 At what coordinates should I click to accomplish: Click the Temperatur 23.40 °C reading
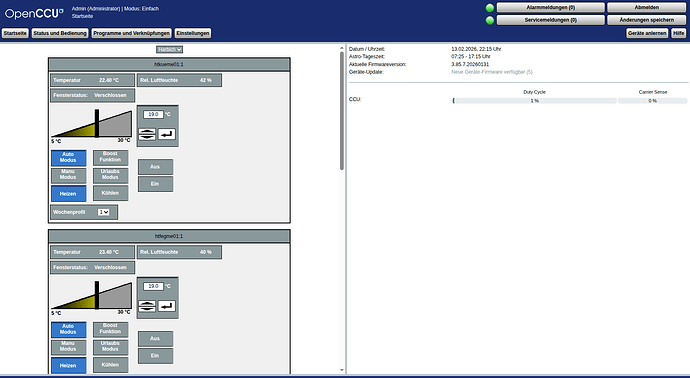point(92,253)
